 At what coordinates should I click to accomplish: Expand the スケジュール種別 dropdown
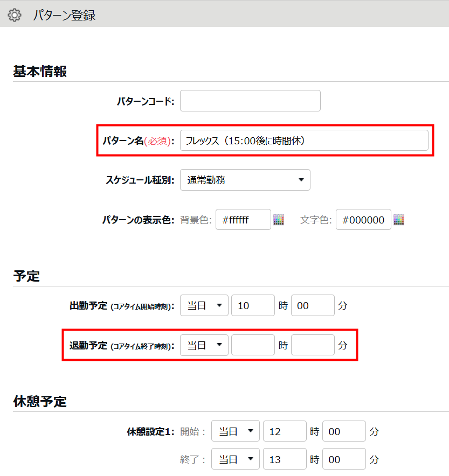pyautogui.click(x=245, y=180)
